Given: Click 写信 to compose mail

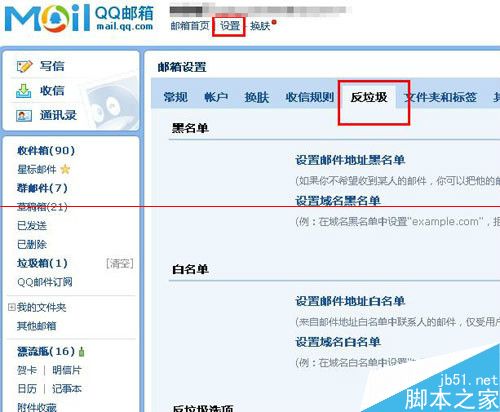Looking at the screenshot, I should tap(52, 66).
